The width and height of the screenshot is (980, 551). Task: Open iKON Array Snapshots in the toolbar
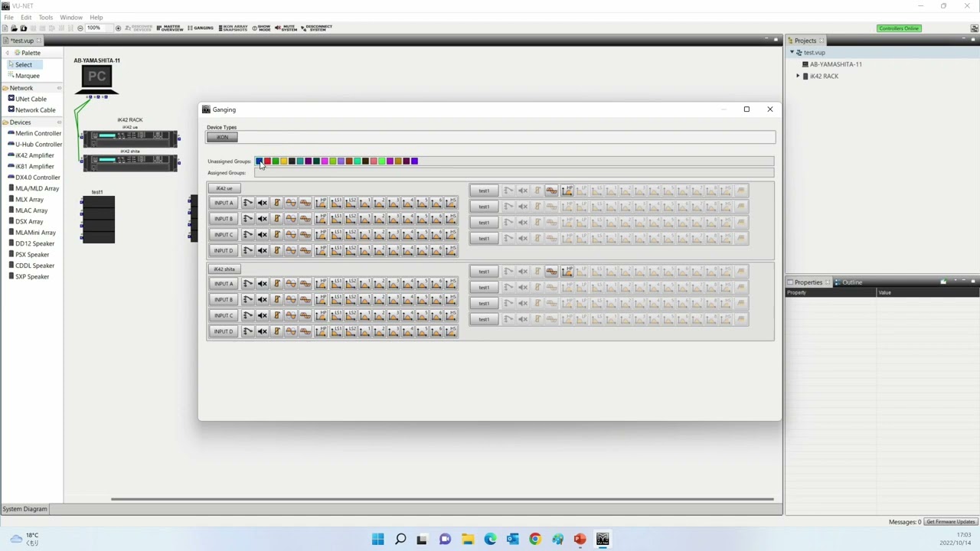(x=234, y=28)
